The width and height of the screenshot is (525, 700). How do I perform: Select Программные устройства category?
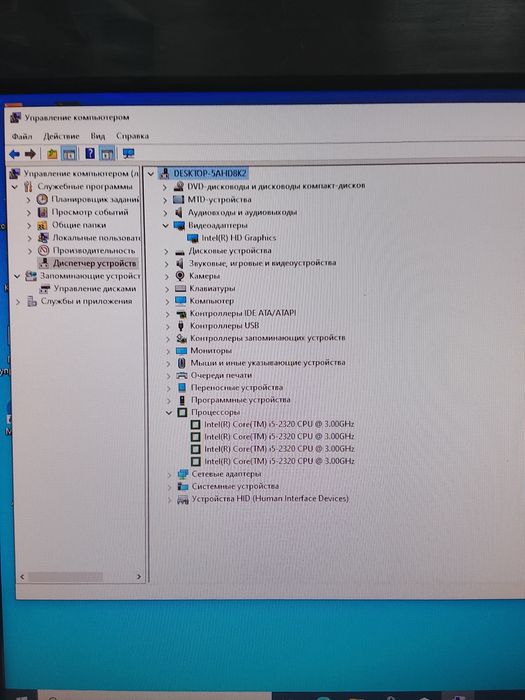pyautogui.click(x=240, y=400)
